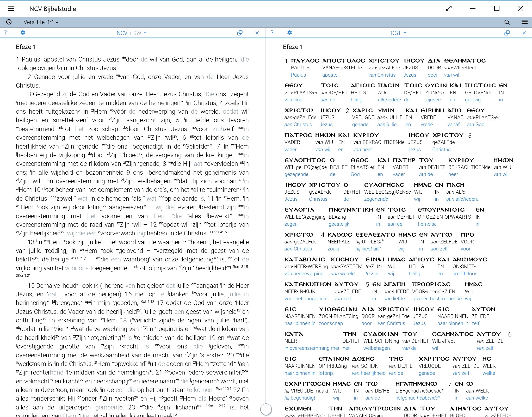
Task: Click the 1Thes 4:15 cross reference
Action: (218, 232)
